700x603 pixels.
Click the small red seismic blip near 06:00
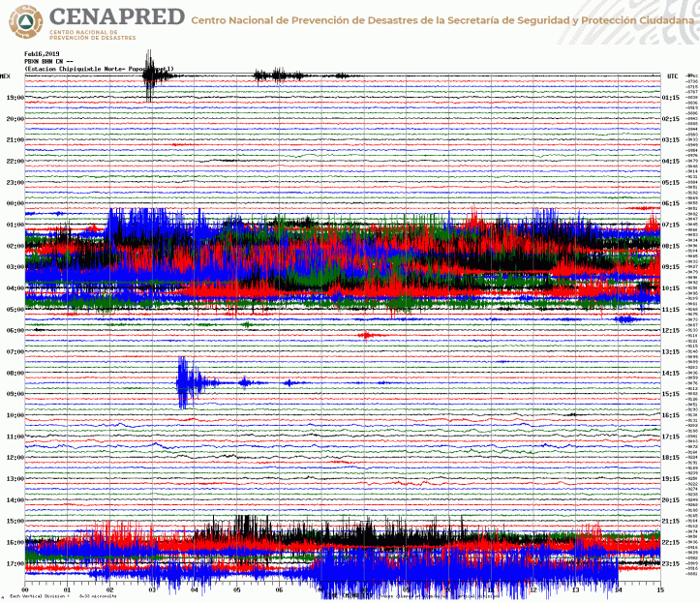tap(365, 335)
